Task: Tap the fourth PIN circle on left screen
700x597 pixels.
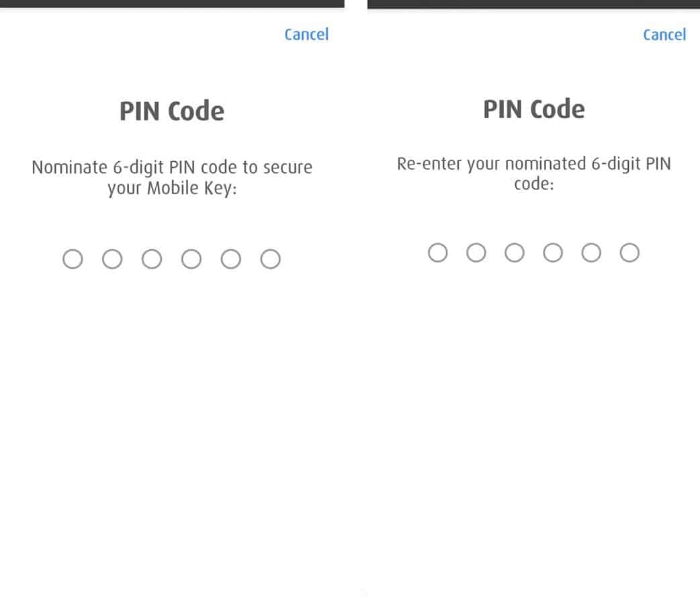Action: coord(191,259)
